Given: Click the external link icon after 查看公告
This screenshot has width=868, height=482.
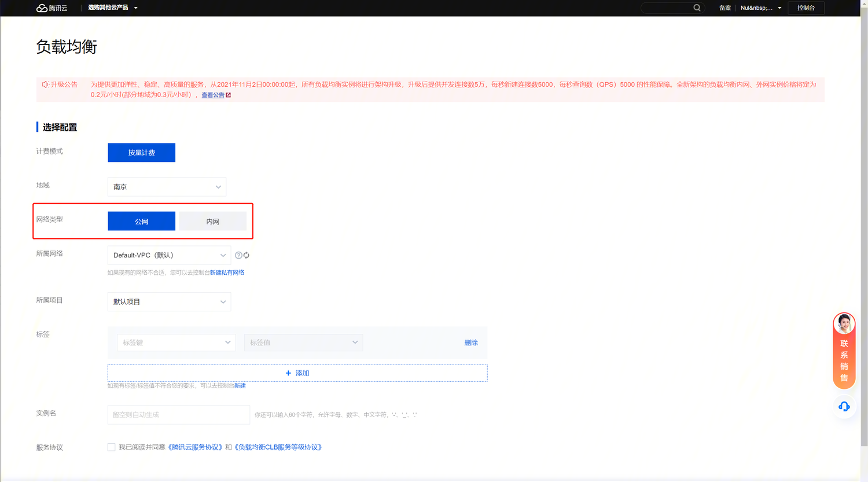Looking at the screenshot, I should 229,95.
